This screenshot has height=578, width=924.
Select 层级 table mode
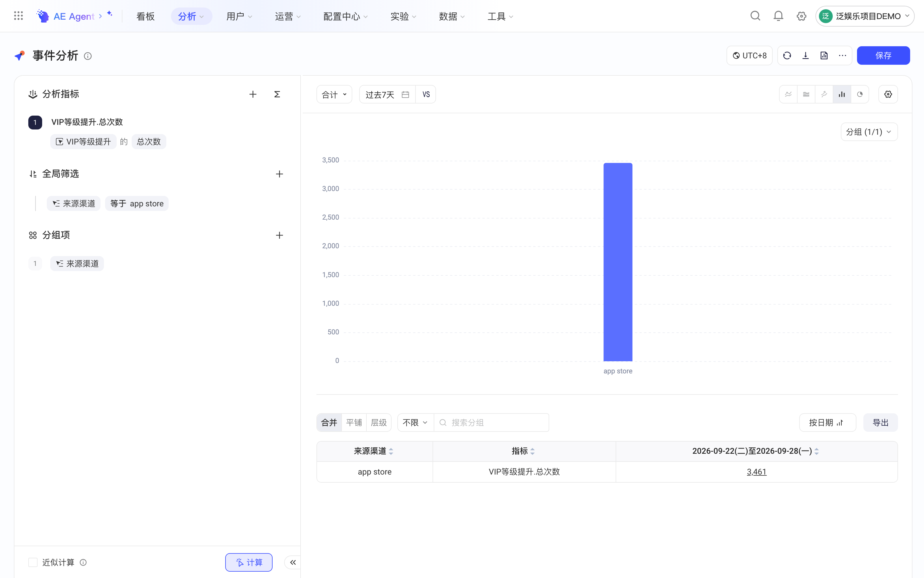point(379,423)
